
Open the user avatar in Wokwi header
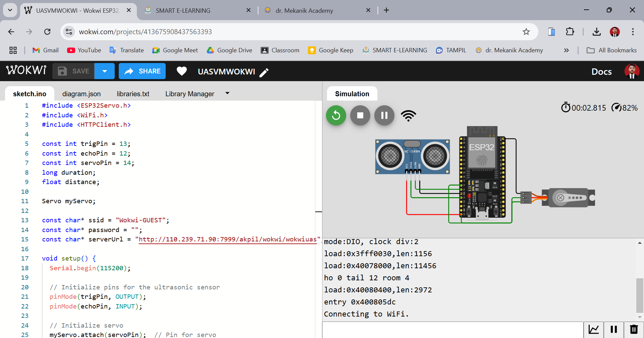pyautogui.click(x=632, y=71)
